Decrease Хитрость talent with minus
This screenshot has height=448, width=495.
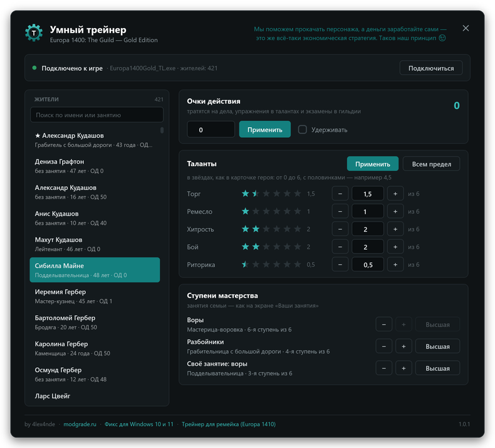pos(340,229)
